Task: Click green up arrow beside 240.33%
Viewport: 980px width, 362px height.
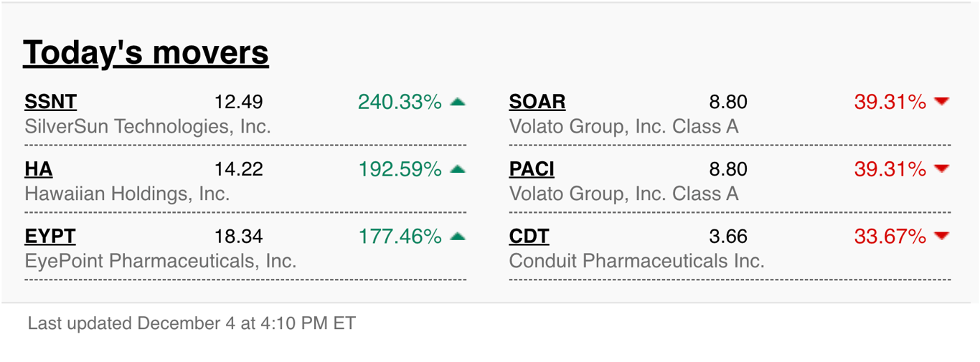Action: pyautogui.click(x=458, y=103)
